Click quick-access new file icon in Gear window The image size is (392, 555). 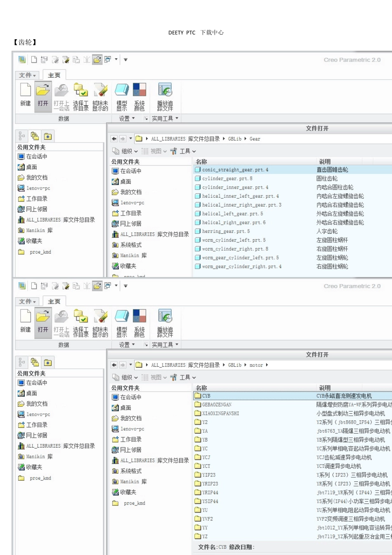click(34, 59)
